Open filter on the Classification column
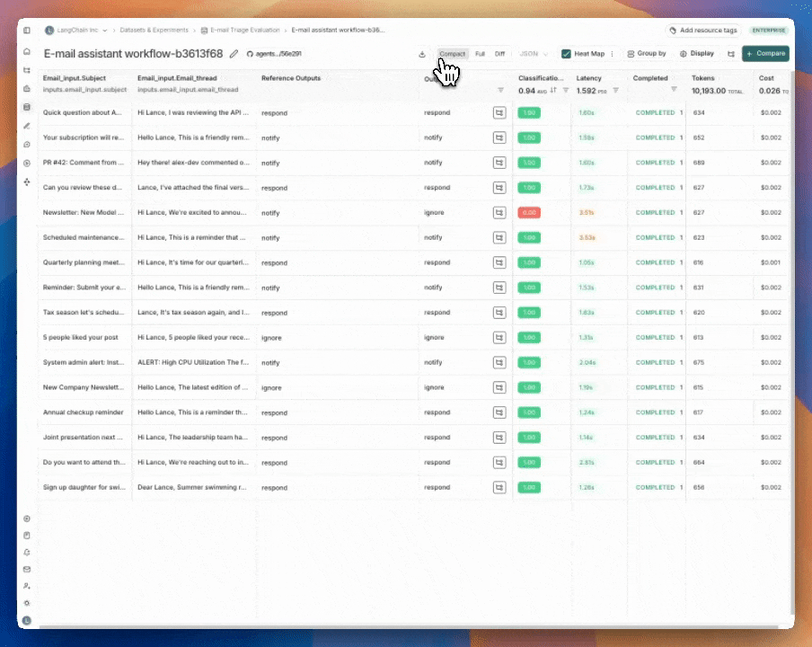Image resolution: width=812 pixels, height=647 pixels. click(x=566, y=90)
